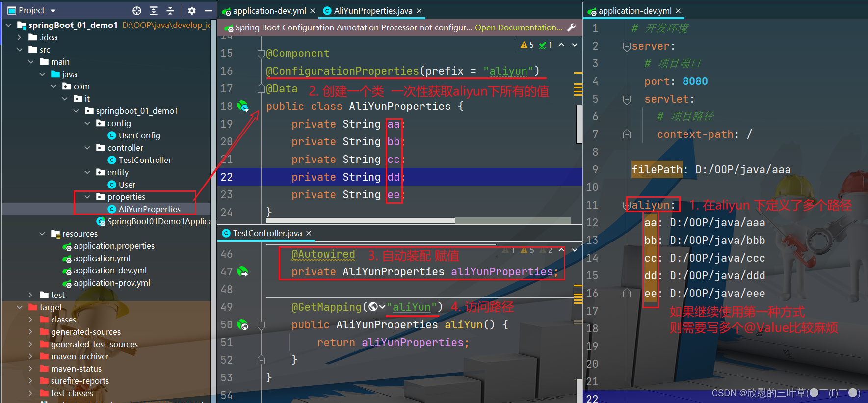Fold the servlet block in the yml editor
This screenshot has height=403, width=868.
pyautogui.click(x=627, y=100)
